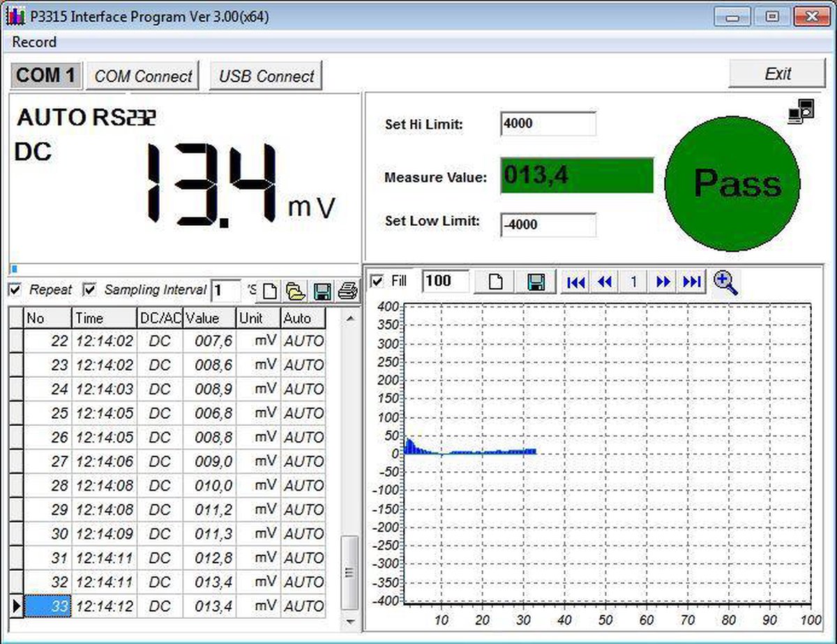Click the new record file icon above the table

click(270, 291)
